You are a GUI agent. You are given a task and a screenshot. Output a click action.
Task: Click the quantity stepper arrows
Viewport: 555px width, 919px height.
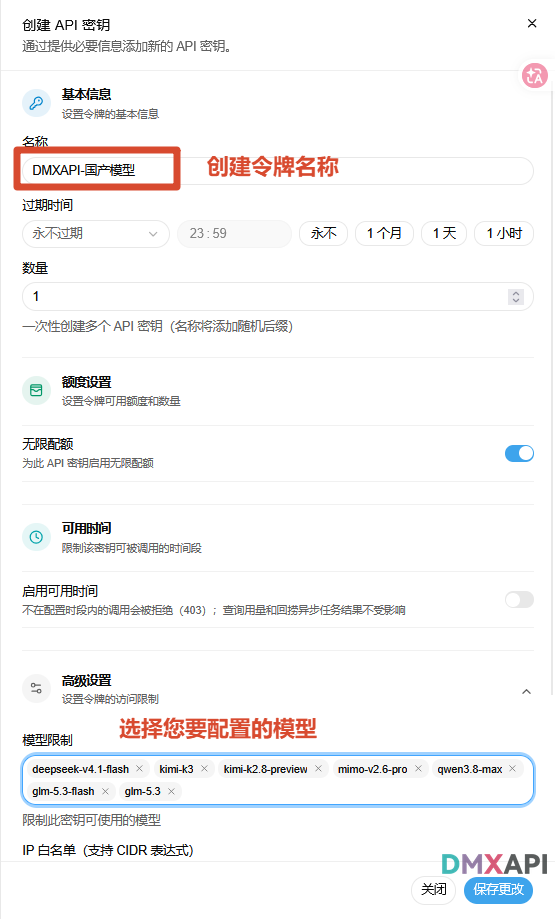[516, 297]
